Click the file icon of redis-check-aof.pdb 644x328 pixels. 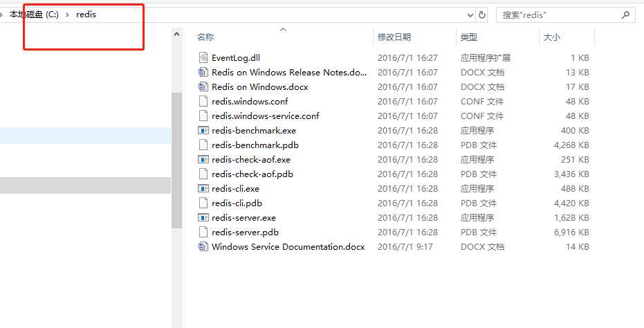(x=203, y=174)
